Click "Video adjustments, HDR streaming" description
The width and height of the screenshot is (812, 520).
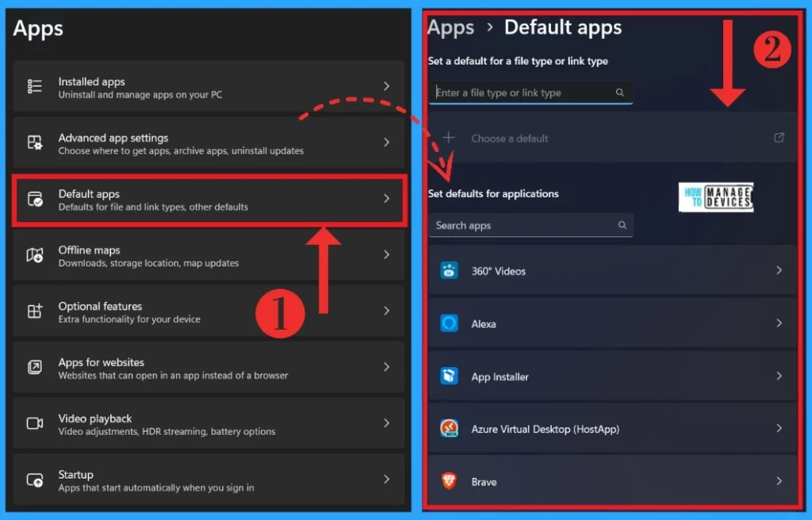[167, 431]
